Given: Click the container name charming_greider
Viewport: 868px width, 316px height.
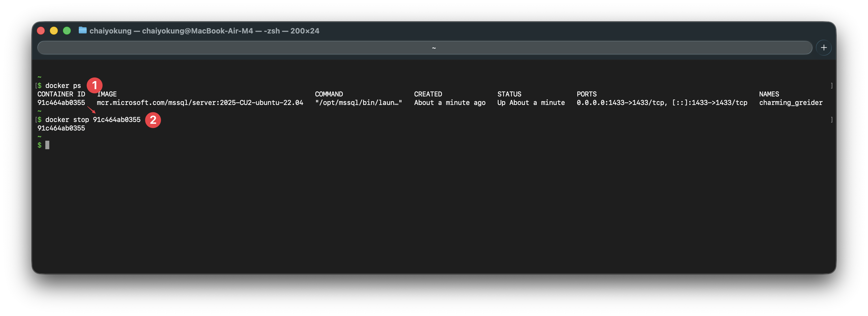Looking at the screenshot, I should pyautogui.click(x=791, y=102).
